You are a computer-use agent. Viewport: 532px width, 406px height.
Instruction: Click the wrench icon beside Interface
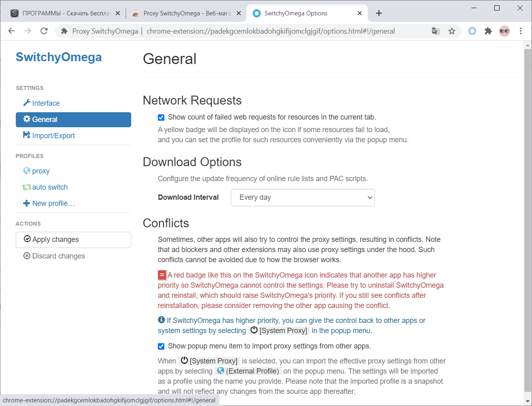(27, 103)
